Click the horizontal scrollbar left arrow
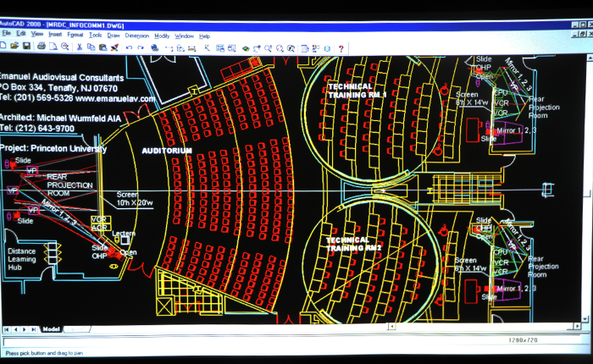The width and height of the screenshot is (593, 364). coord(391,326)
